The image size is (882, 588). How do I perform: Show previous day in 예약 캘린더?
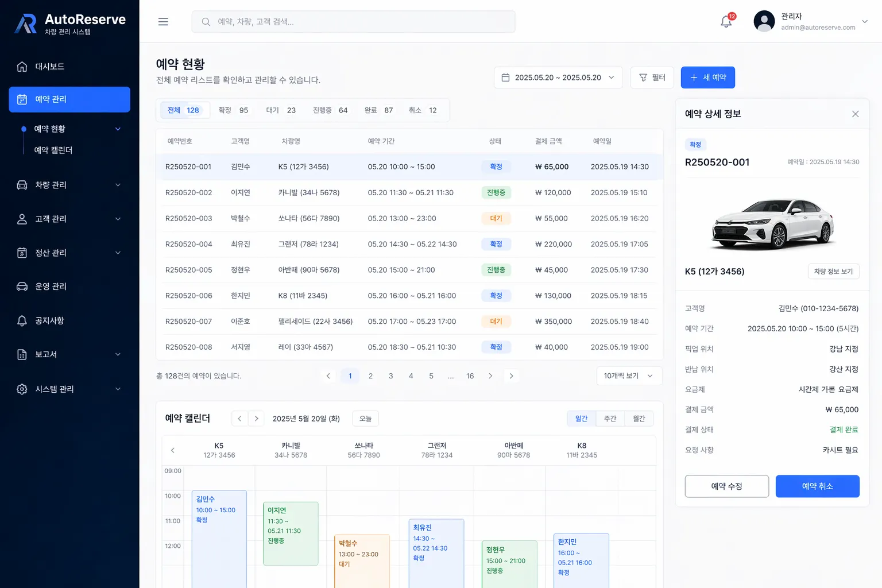pyautogui.click(x=239, y=419)
